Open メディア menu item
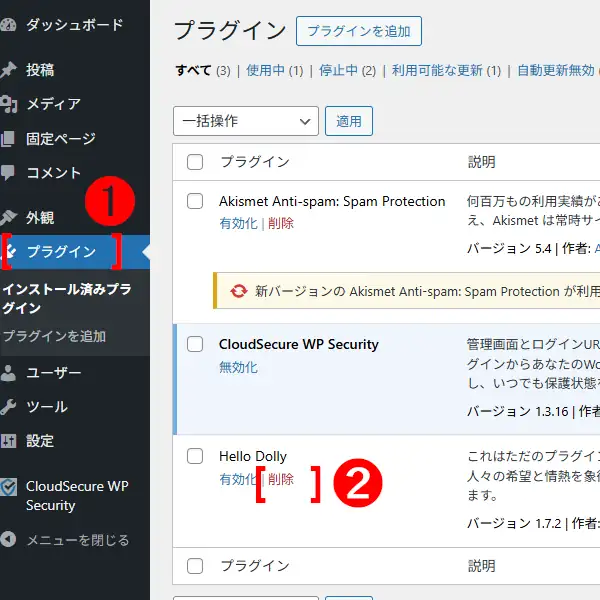The image size is (600, 600). point(54,104)
